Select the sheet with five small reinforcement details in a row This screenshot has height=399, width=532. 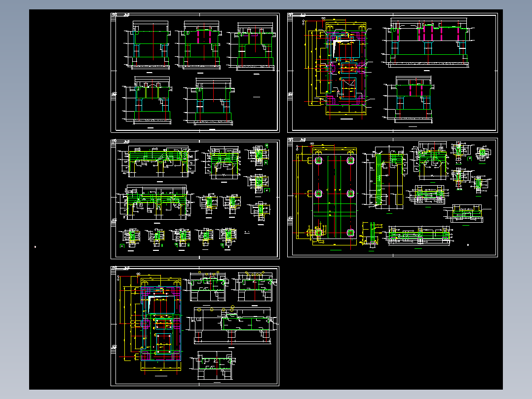point(195,199)
